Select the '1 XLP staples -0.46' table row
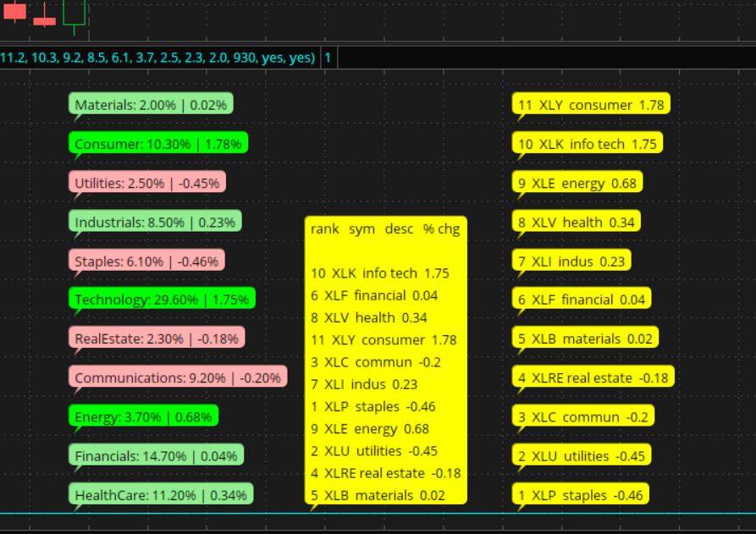 (373, 406)
